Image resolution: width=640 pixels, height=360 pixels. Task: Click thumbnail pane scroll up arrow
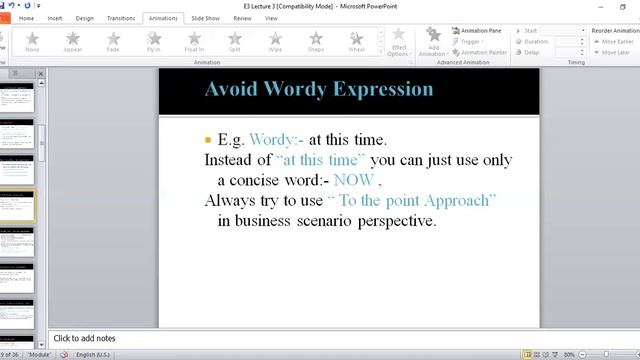click(41, 83)
